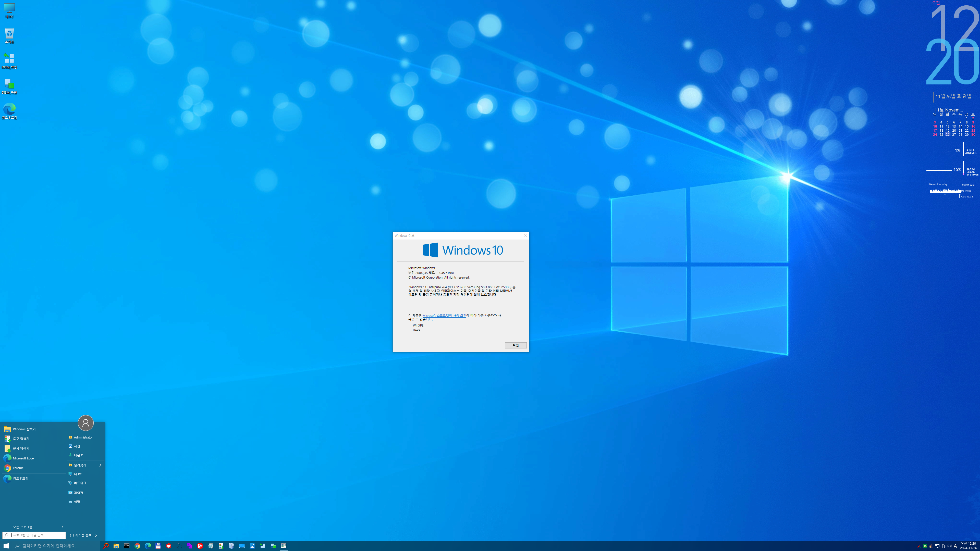Click the green 15 tray icon
Viewport: 980px width, 551px height.
tap(925, 546)
